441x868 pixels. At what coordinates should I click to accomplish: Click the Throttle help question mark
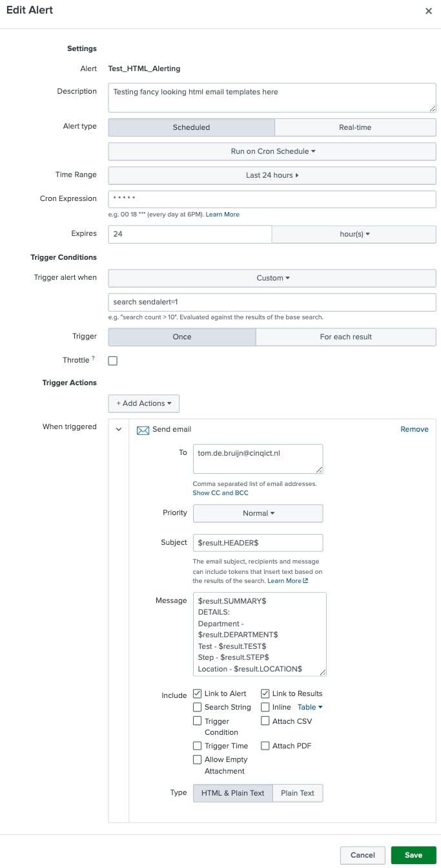94,359
